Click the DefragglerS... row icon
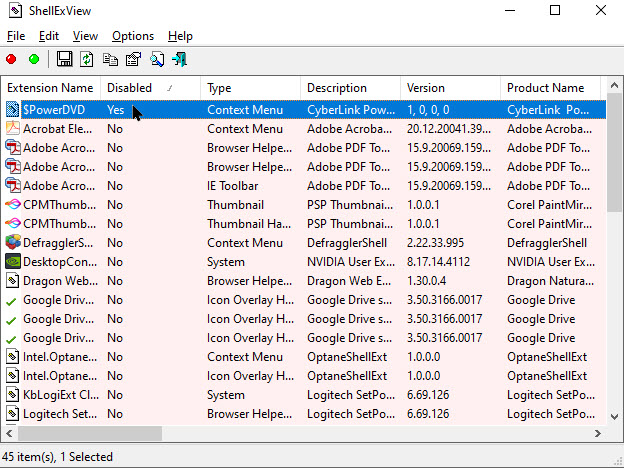Screen dimensions: 624x468 [x=13, y=242]
